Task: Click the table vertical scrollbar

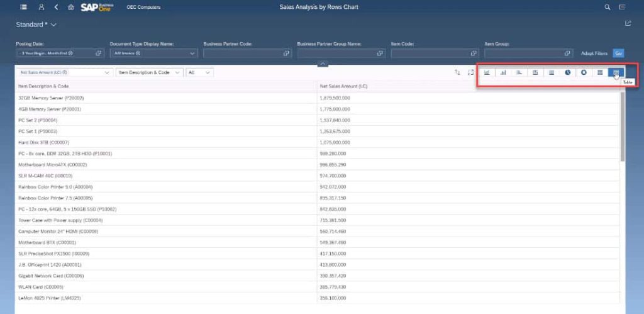Action: pyautogui.click(x=622, y=126)
